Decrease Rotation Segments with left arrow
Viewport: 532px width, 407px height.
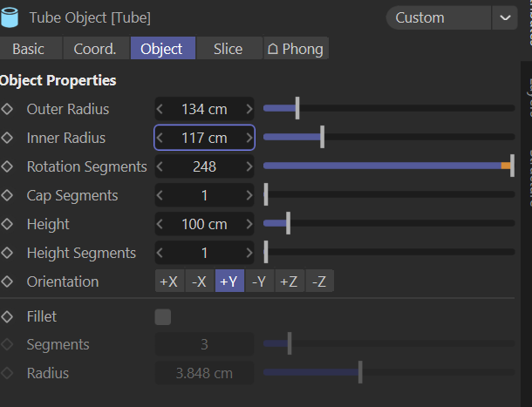(160, 166)
